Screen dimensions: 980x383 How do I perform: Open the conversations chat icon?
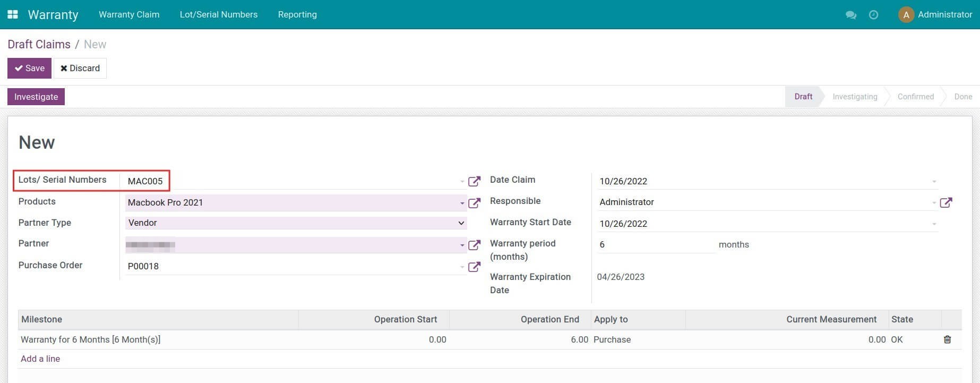pos(850,15)
